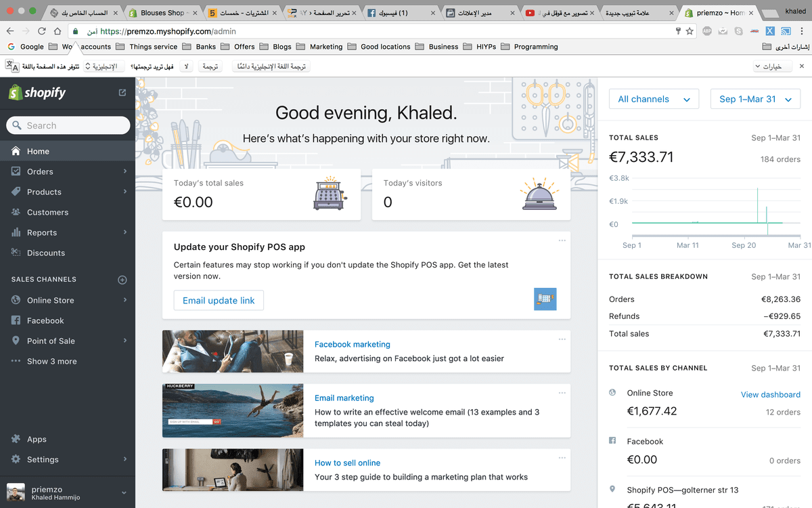
Task: Open store in new window icon
Action: pyautogui.click(x=122, y=93)
